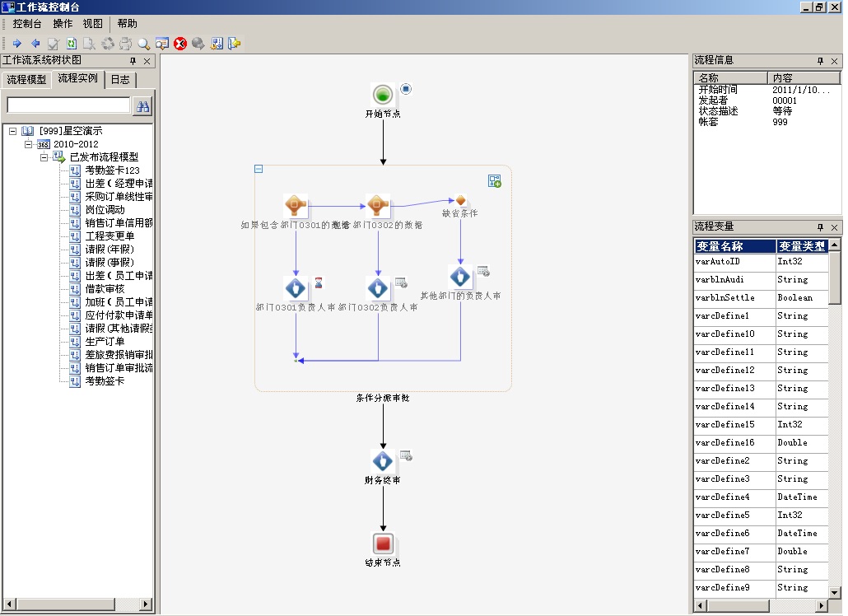The height and width of the screenshot is (616, 848).
Task: Click the magnifying glass search toolbar icon
Action: pos(143,44)
